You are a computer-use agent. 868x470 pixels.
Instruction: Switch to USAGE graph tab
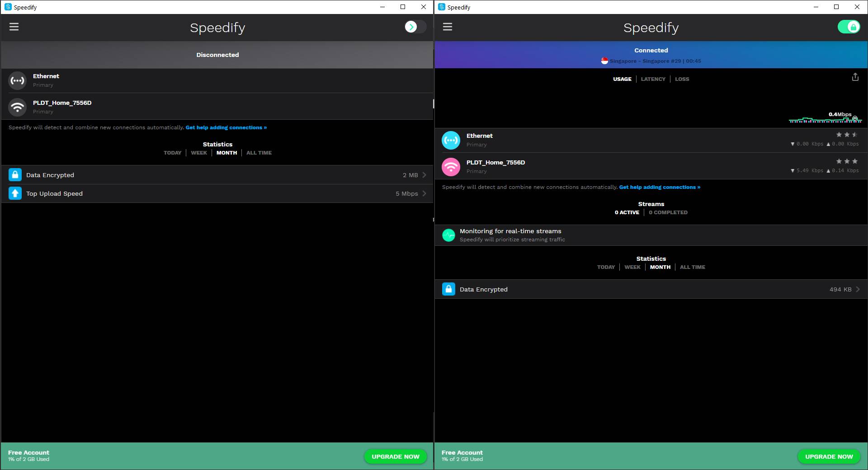tap(622, 79)
